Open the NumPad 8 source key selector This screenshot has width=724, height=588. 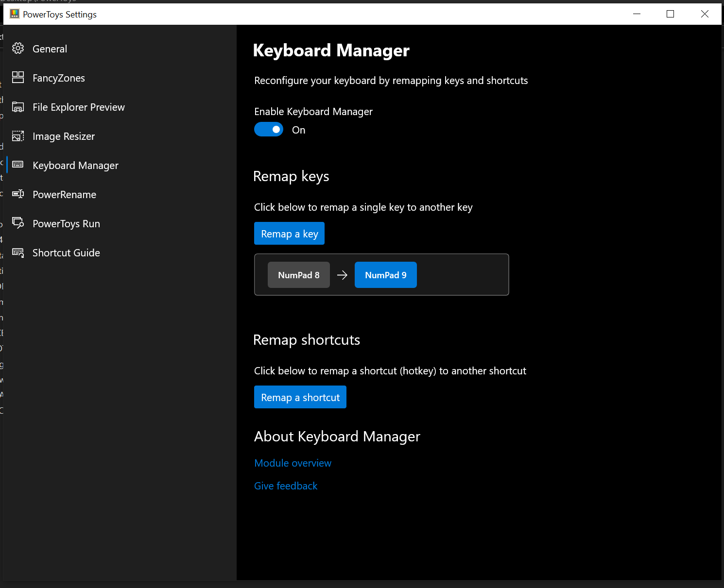coord(298,275)
